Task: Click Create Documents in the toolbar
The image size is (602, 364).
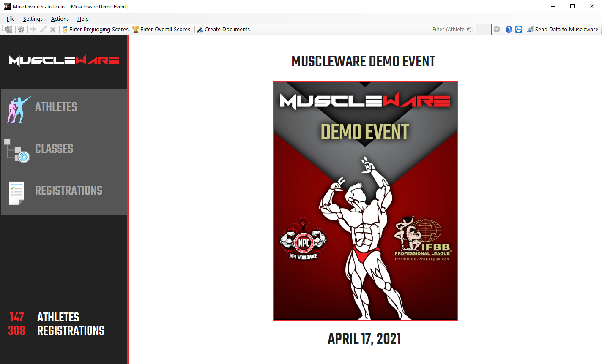Action: (x=223, y=30)
